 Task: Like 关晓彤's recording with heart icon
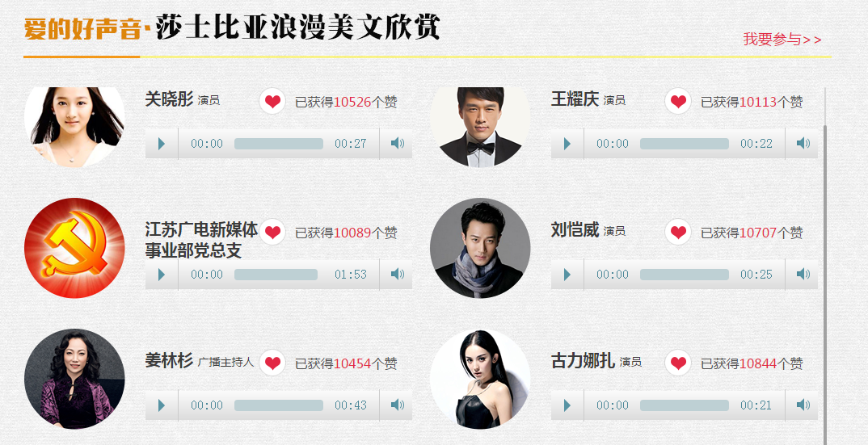272,101
